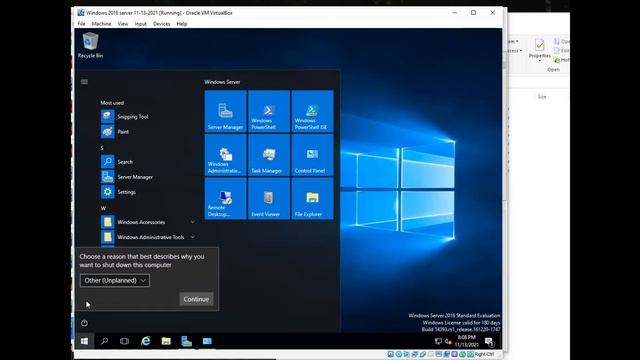
Task: Open Server Manager from the taskbar
Action: (187, 341)
